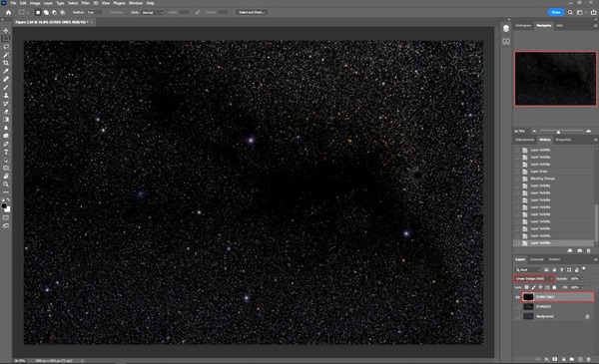Screen dimensions: 599x364
Task: Toggle lock all padlock icon
Action: 554,287
